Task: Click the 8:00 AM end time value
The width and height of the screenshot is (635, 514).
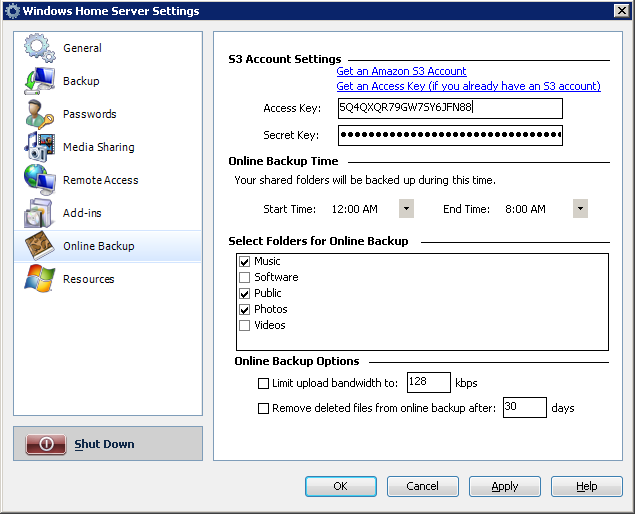Action: pyautogui.click(x=525, y=209)
